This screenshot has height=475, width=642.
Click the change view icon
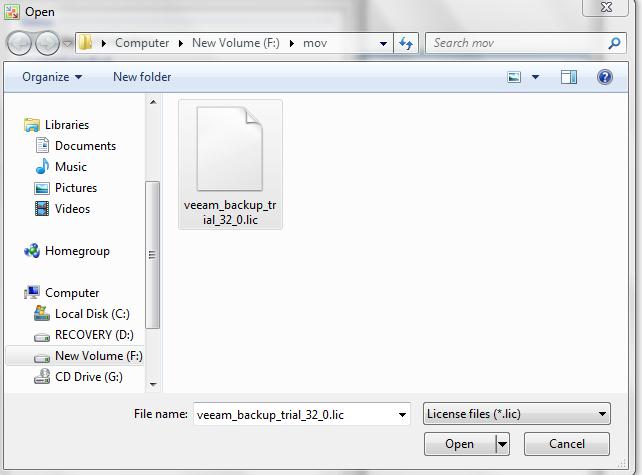(514, 77)
